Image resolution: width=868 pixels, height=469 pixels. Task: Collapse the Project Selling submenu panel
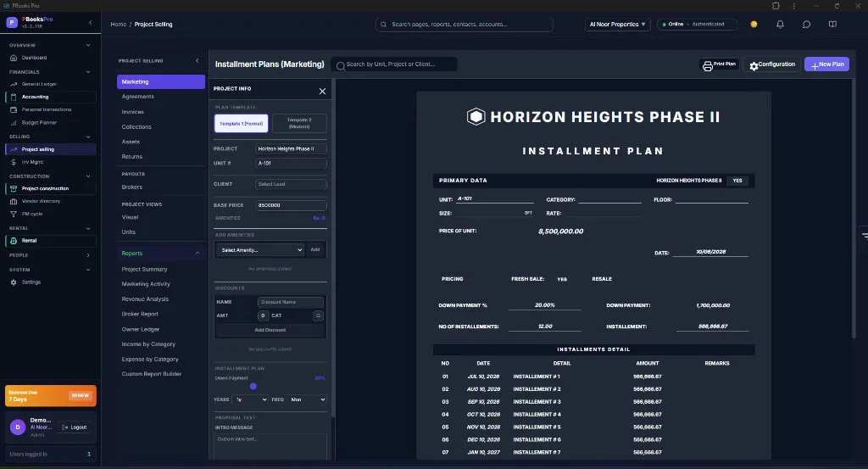tap(197, 61)
